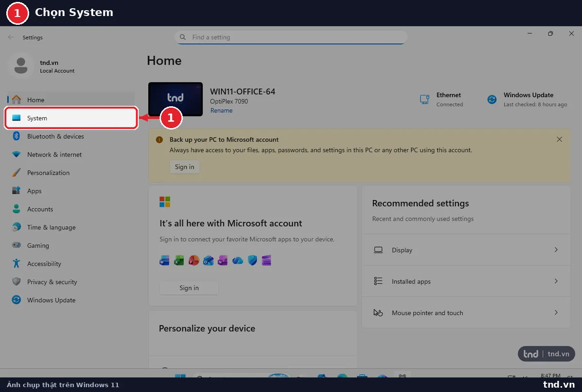This screenshot has height=392, width=582.
Task: Select System in the sidebar
Action: [71, 118]
